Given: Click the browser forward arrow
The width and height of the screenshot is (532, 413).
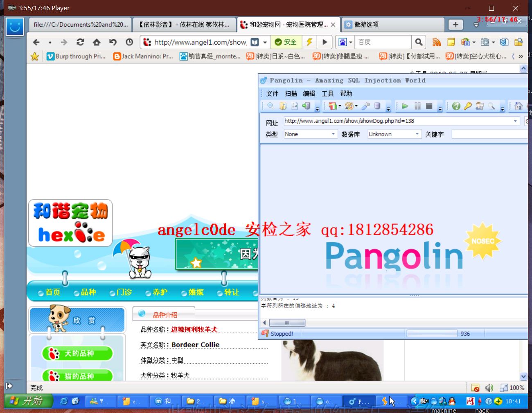Looking at the screenshot, I should [64, 42].
